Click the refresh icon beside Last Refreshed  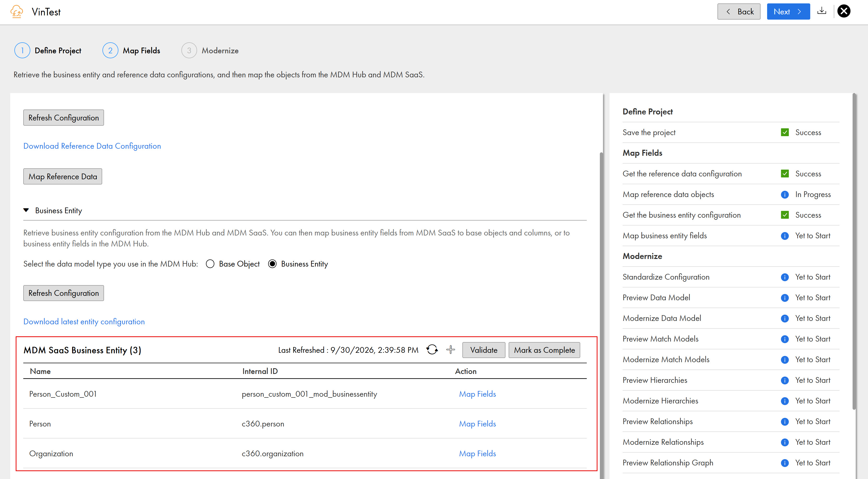click(432, 350)
